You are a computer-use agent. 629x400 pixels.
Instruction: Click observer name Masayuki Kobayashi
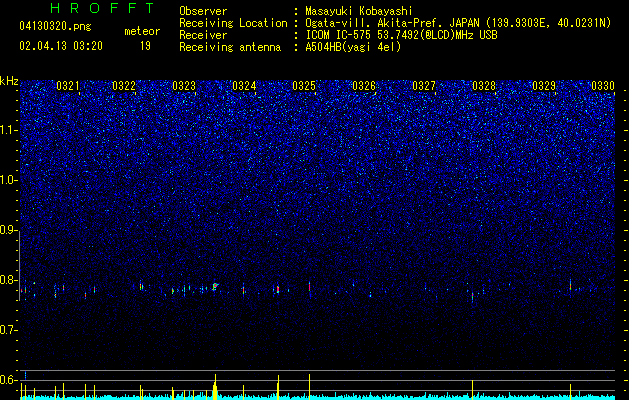(358, 11)
